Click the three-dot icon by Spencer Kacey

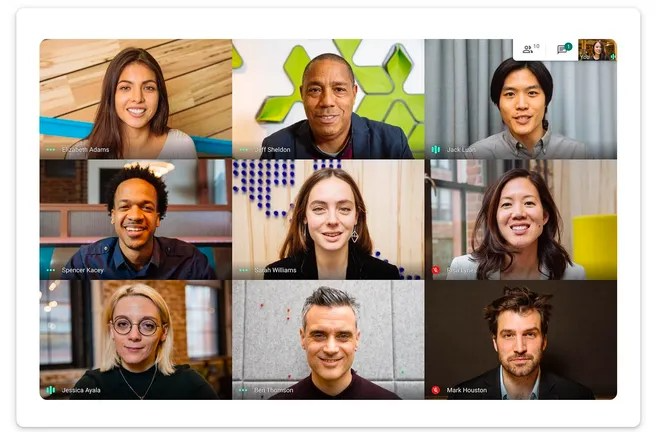pos(51,270)
